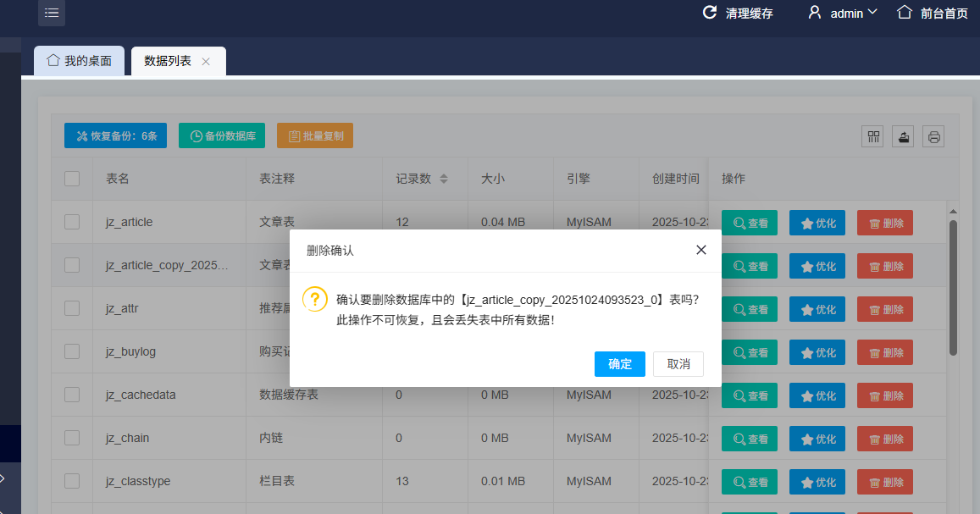This screenshot has width=980, height=514.
Task: Tick the checkbox for jz_article row
Action: pyautogui.click(x=72, y=222)
